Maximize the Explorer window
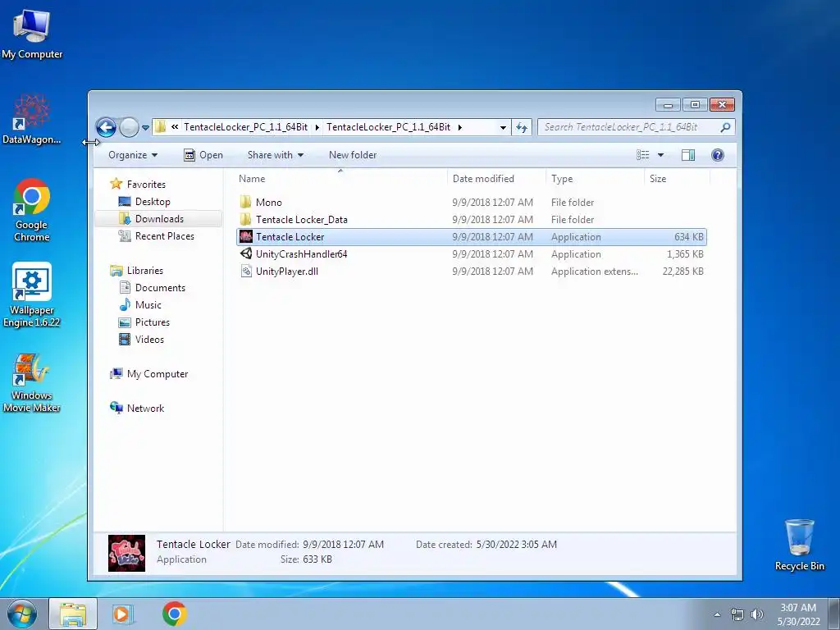This screenshot has height=630, width=840. [x=695, y=105]
